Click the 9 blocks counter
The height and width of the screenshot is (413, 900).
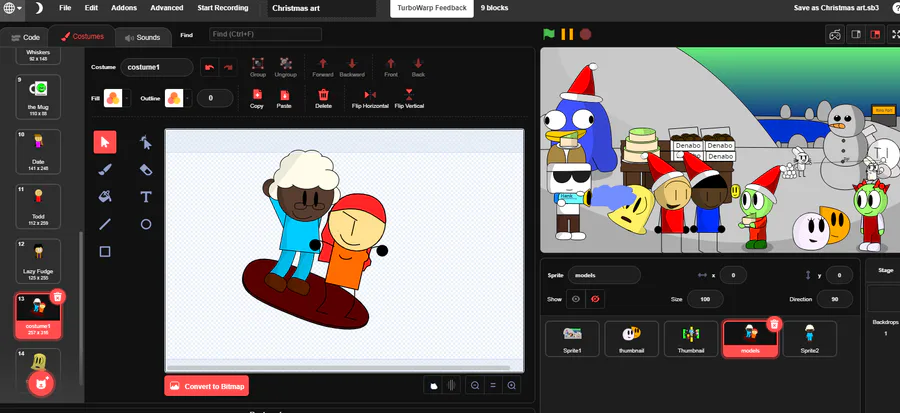tap(494, 8)
